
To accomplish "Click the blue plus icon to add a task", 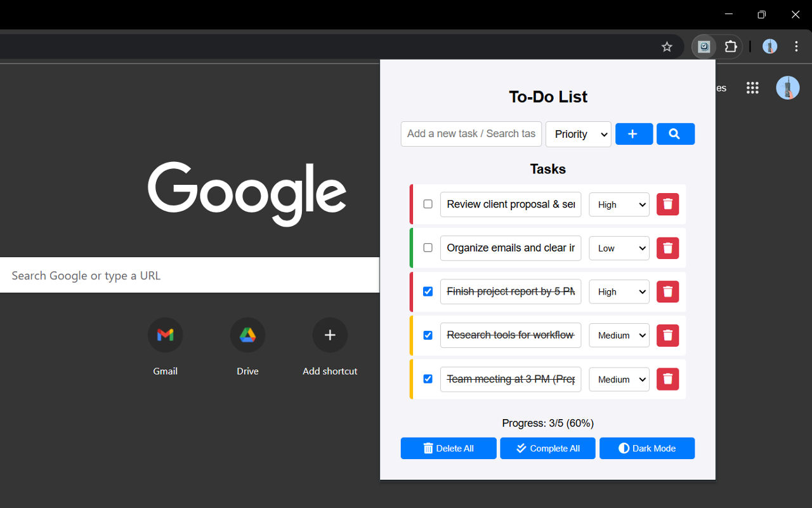I will tap(634, 134).
